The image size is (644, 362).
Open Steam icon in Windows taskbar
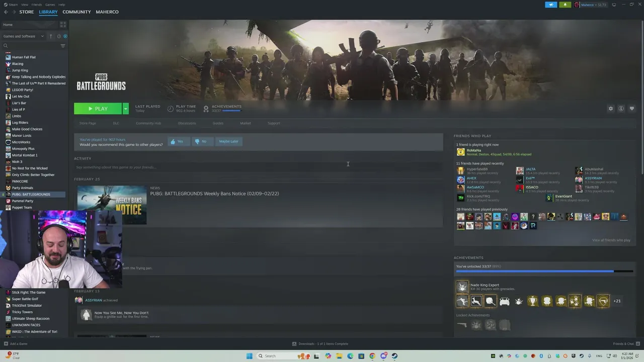394,356
